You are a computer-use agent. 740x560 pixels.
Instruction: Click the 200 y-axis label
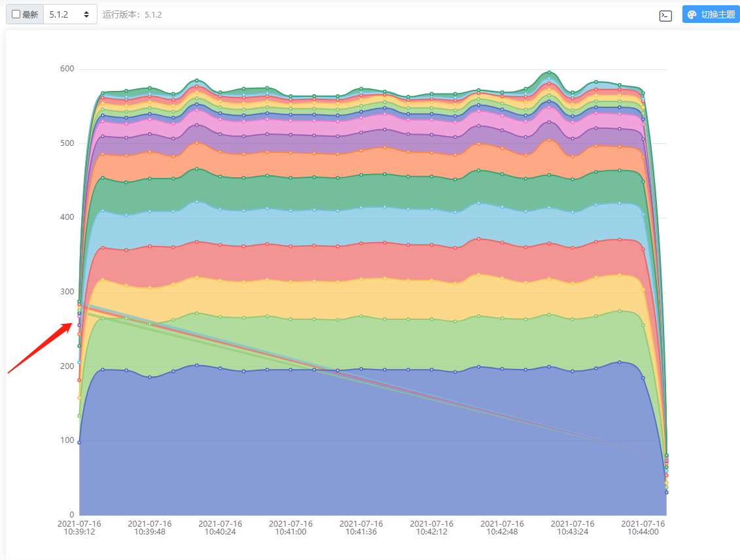point(67,366)
